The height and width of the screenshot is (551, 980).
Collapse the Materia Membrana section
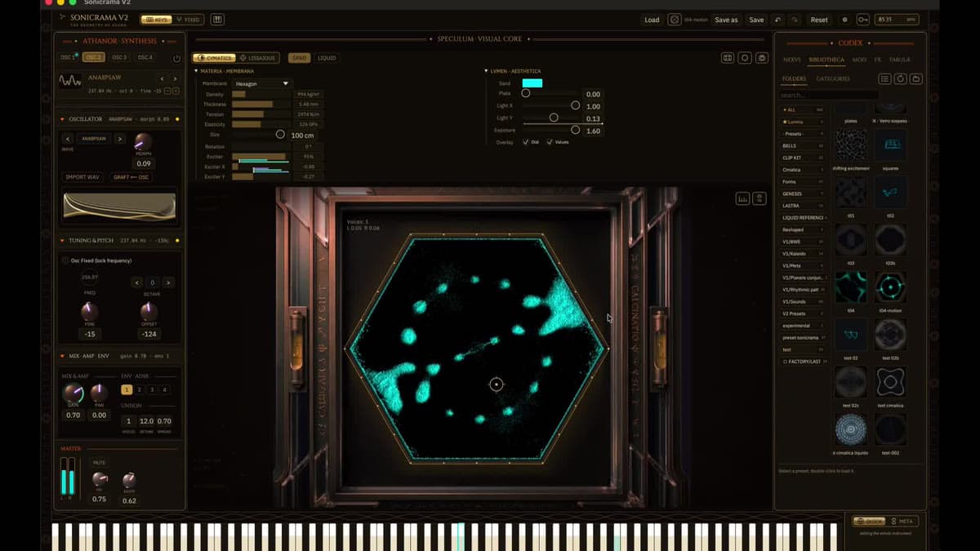pos(198,71)
